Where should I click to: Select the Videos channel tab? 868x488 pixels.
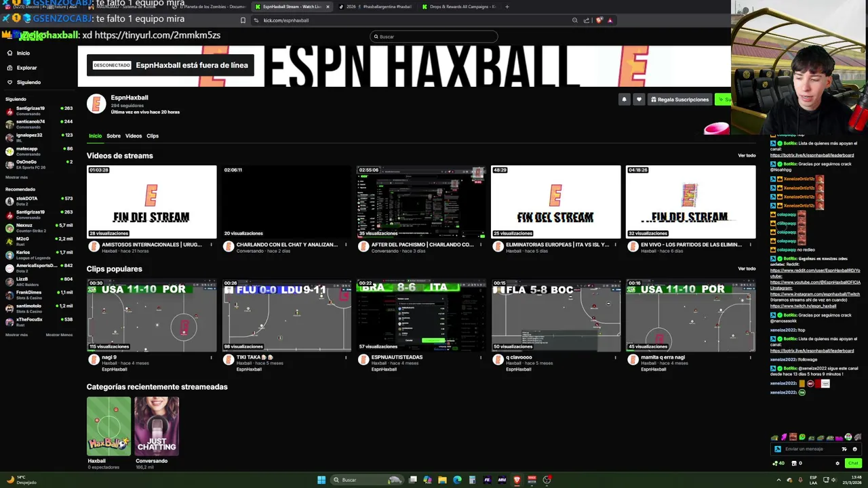[x=134, y=136]
